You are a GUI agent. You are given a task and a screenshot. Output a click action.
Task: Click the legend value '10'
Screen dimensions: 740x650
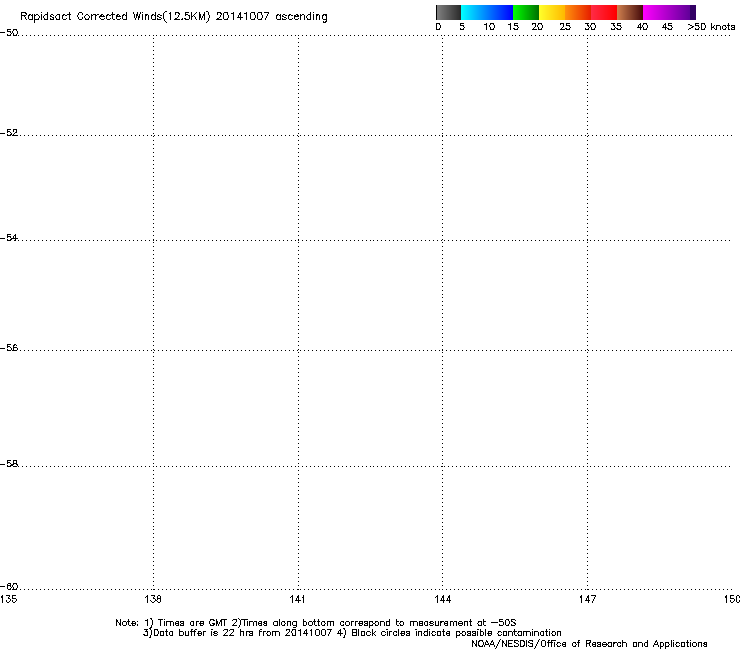click(x=489, y=27)
